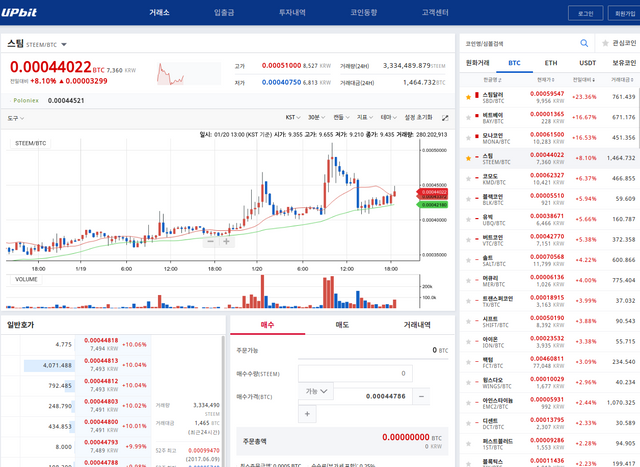
Task: Focus the 매수가격 price input 0.00044786
Action: pyautogui.click(x=373, y=396)
